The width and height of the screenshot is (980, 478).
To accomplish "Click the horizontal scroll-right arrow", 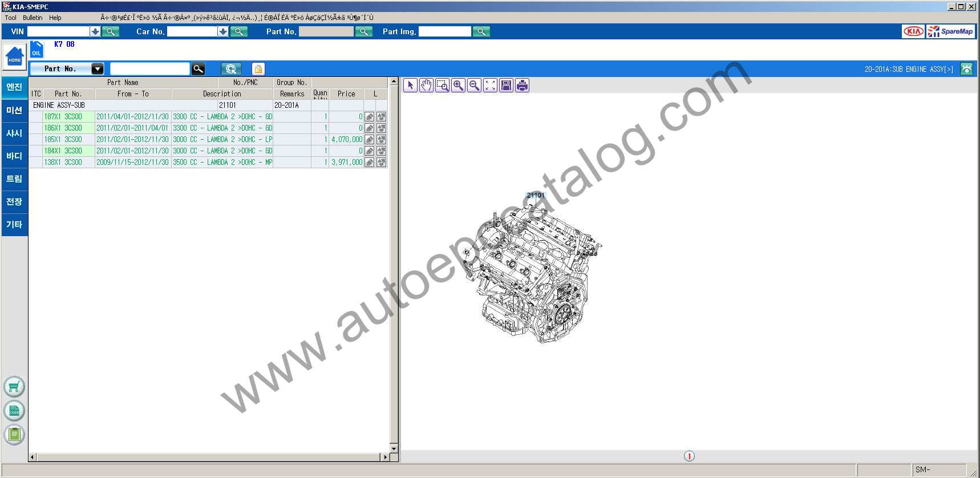I will [x=386, y=457].
